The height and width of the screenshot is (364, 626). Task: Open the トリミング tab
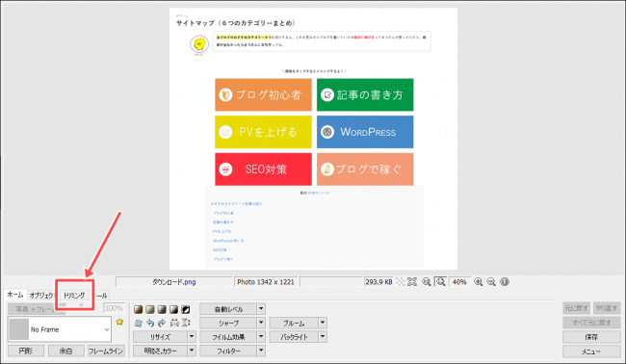pos(74,296)
